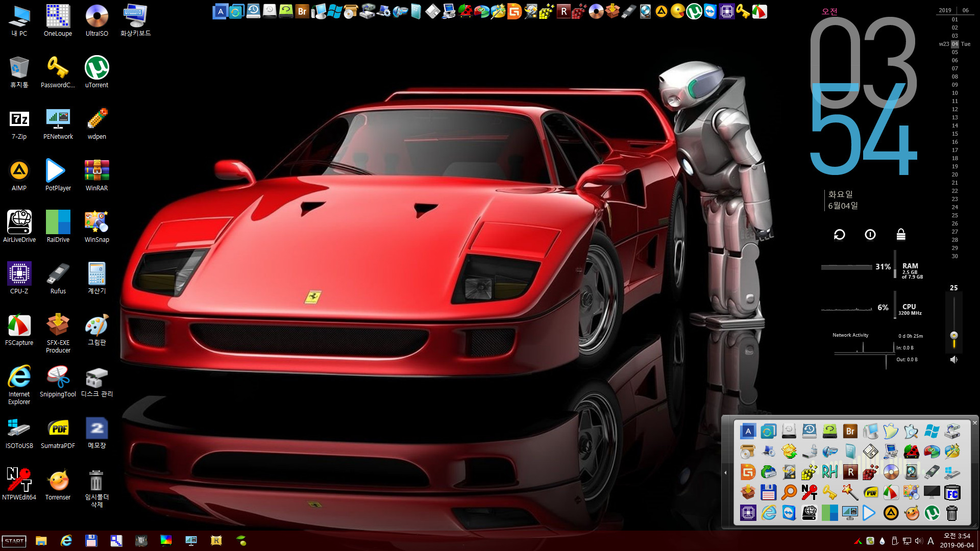Select the CPU-Z desktop shortcut
Image resolution: width=980 pixels, height=551 pixels.
(19, 279)
